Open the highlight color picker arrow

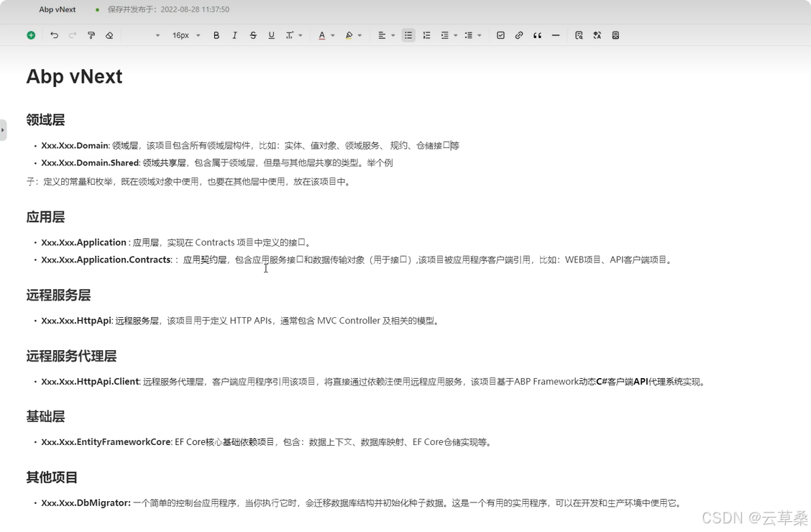click(360, 36)
